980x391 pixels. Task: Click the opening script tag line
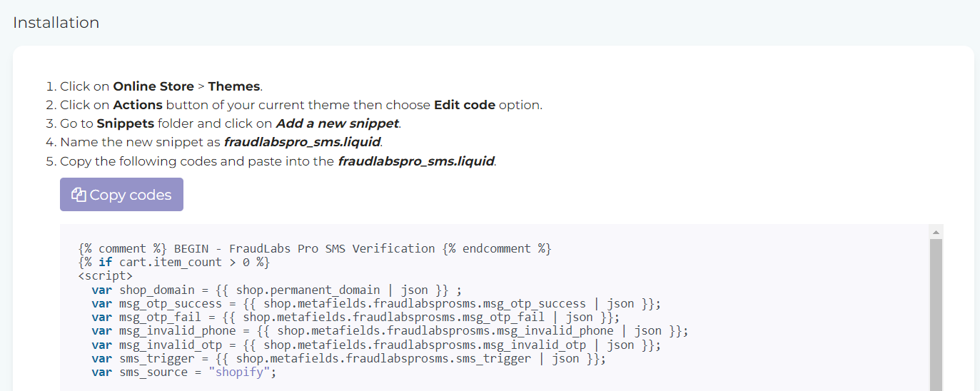pos(105,275)
